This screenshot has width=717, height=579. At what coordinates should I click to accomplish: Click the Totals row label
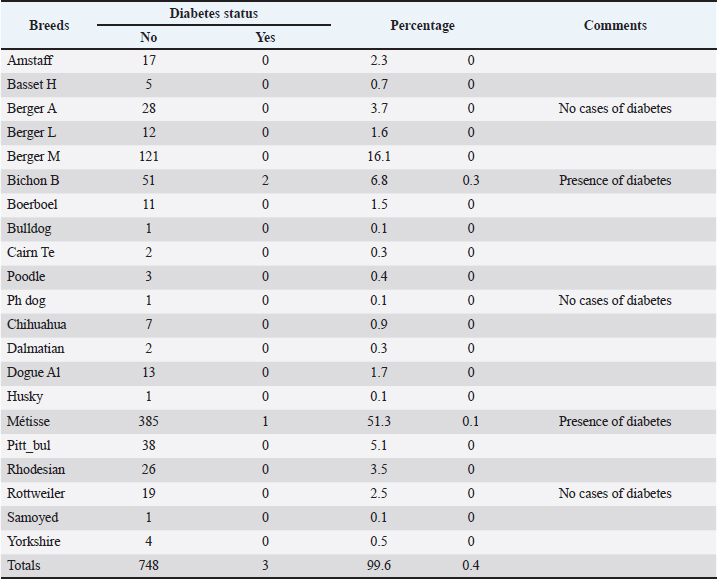pos(25,566)
